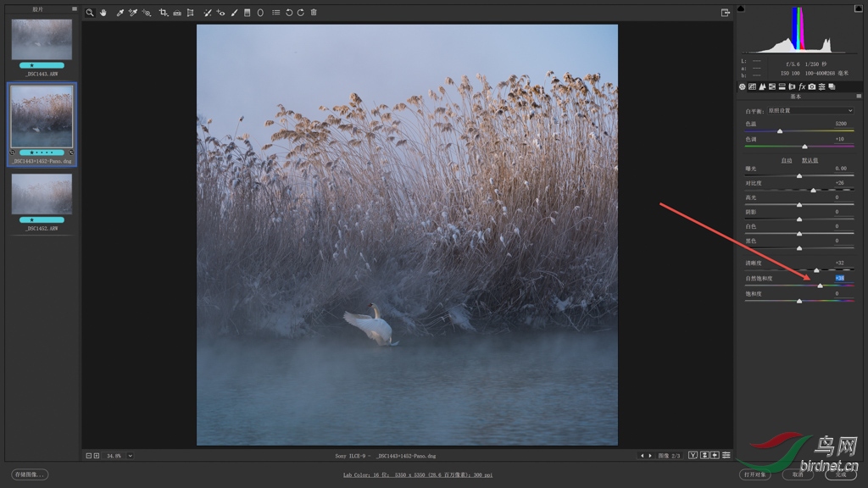
Task: Open the 白平衡 white balance dropdown
Action: [x=810, y=111]
